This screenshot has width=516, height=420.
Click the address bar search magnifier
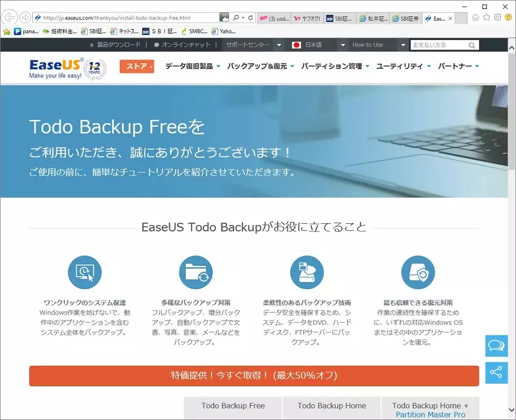pos(236,18)
